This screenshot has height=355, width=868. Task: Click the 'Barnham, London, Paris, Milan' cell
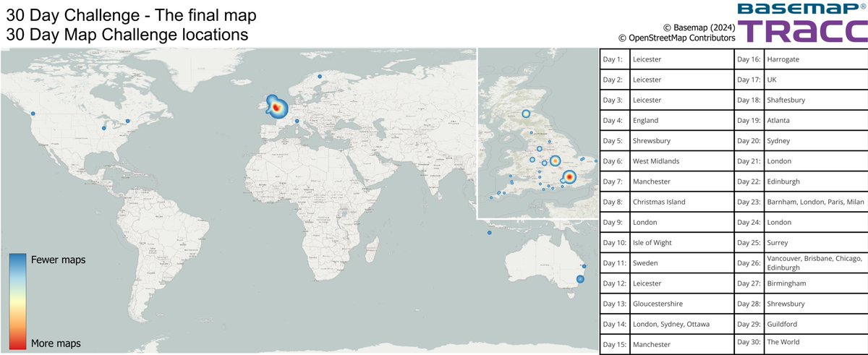pos(815,202)
